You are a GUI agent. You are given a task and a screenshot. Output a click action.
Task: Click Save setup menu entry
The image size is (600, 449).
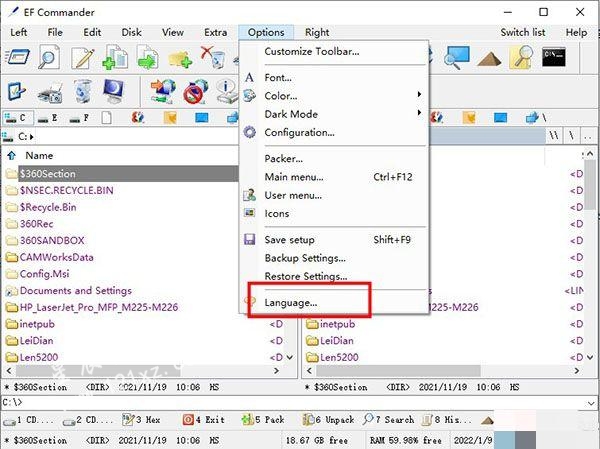tap(334, 240)
